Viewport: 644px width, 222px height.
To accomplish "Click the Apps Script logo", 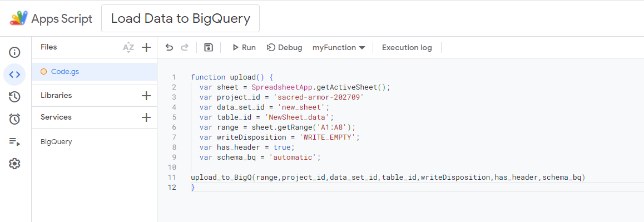I will click(x=19, y=18).
